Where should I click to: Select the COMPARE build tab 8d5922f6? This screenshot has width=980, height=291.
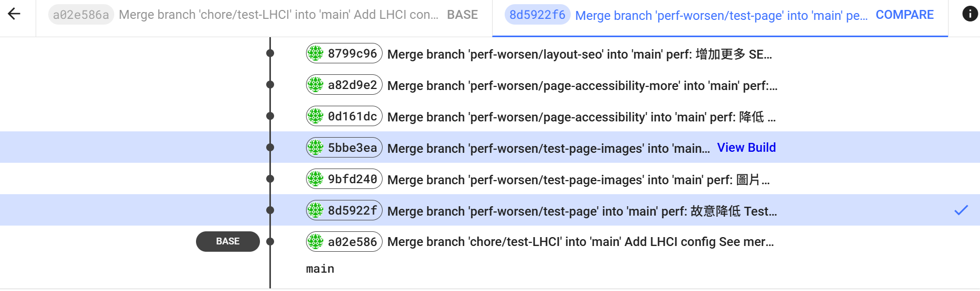720,15
